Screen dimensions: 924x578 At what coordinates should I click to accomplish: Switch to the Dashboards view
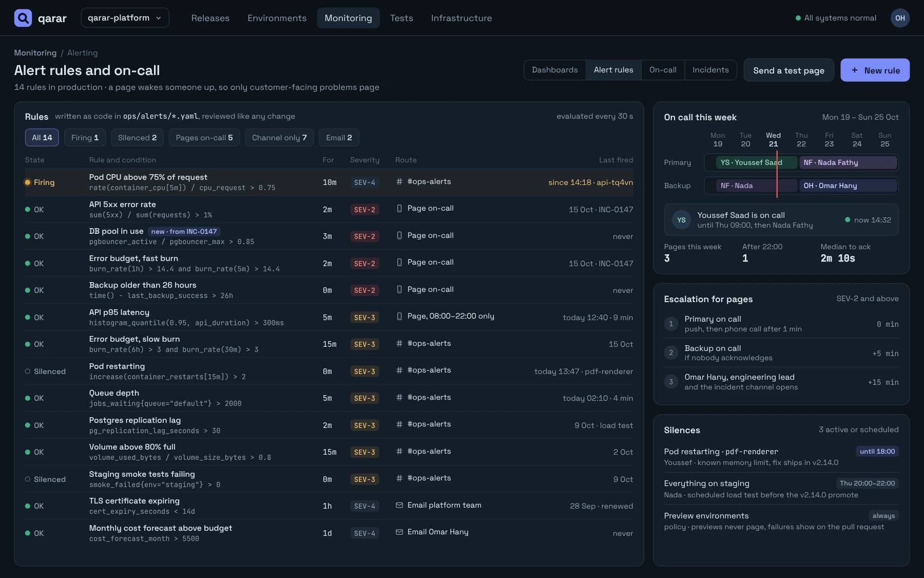pos(555,70)
